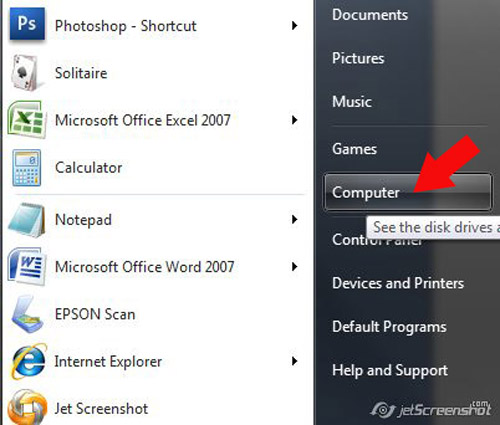Select Computer in the Start menu
This screenshot has height=425, width=500.
pyautogui.click(x=408, y=192)
